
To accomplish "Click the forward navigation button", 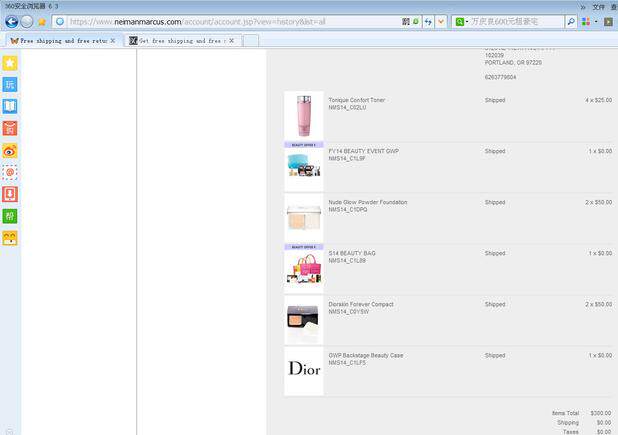I will pyautogui.click(x=26, y=22).
